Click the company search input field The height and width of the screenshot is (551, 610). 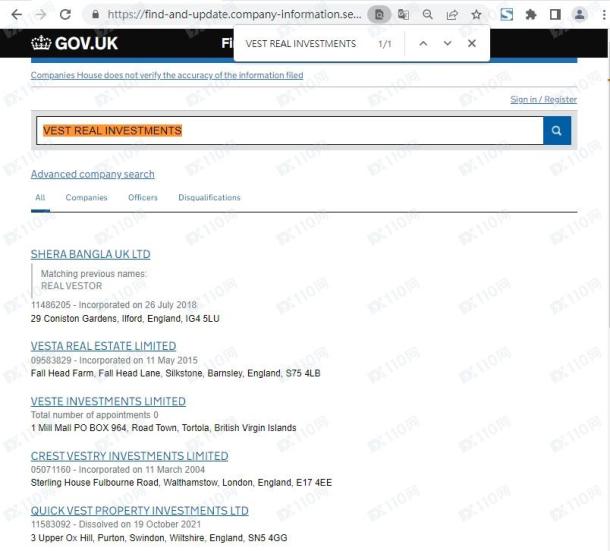(x=289, y=130)
